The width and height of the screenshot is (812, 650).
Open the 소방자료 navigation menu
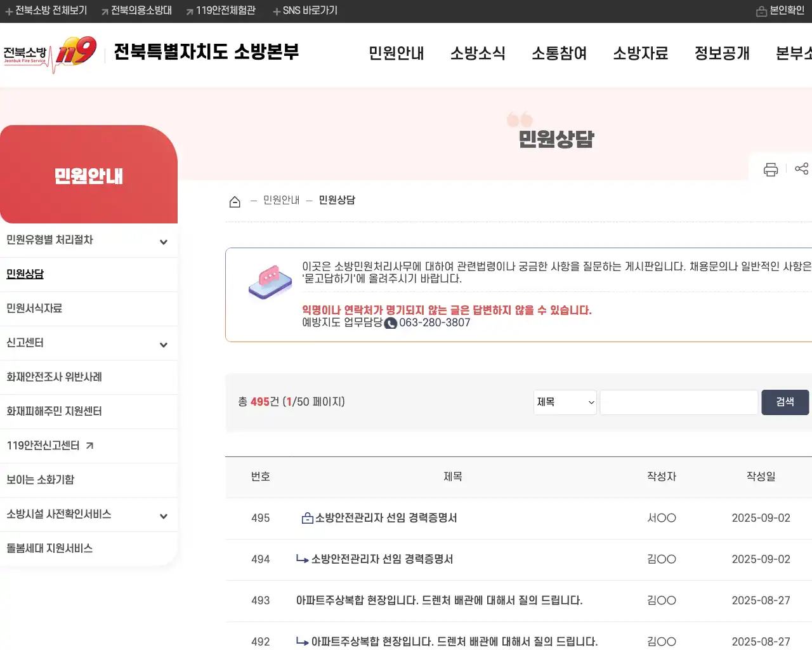coord(641,54)
